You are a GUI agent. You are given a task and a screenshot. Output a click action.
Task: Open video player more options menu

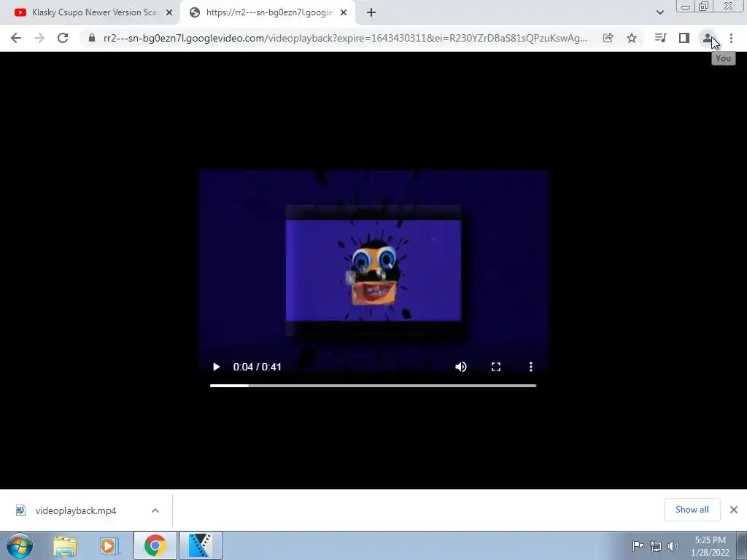[531, 367]
